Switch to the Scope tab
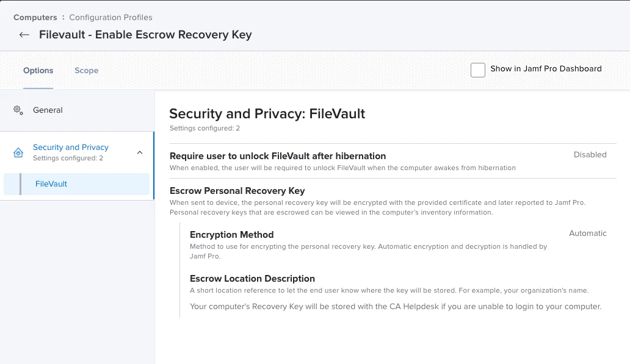Viewport: 630px width, 364px height. click(x=87, y=71)
